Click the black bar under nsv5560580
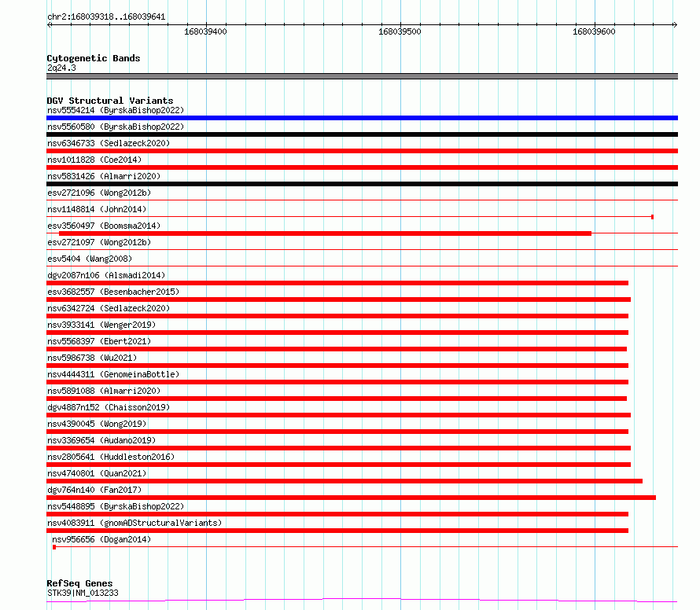The width and height of the screenshot is (700, 610). 362,134
